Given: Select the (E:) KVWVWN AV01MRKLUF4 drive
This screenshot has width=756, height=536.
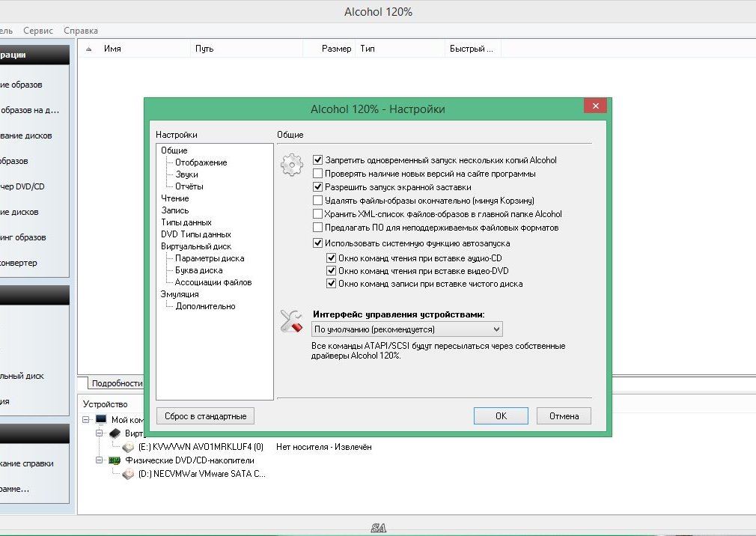Looking at the screenshot, I should tap(201, 448).
